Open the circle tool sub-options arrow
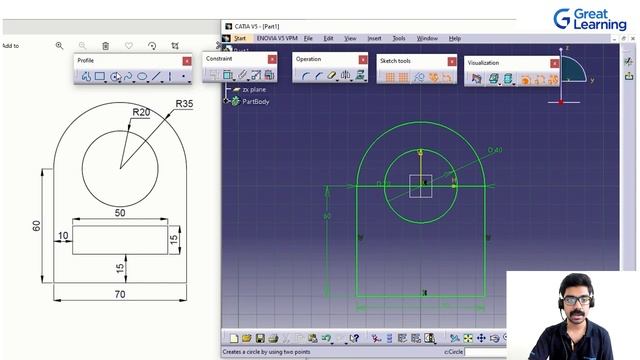This screenshot has height=360, width=640. pyautogui.click(x=120, y=82)
